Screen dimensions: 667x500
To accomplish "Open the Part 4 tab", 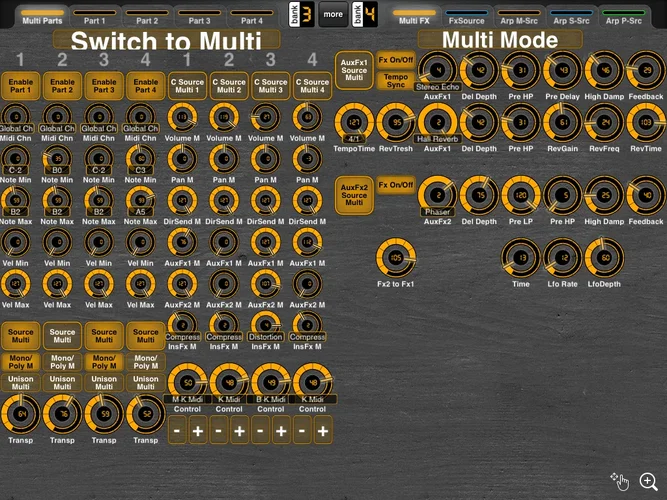I will (x=252, y=17).
